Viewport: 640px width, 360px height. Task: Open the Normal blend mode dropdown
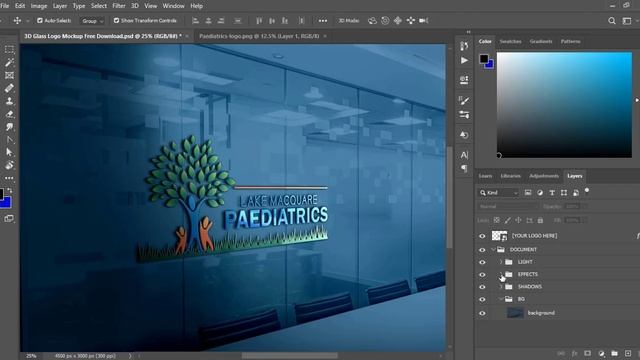[508, 207]
